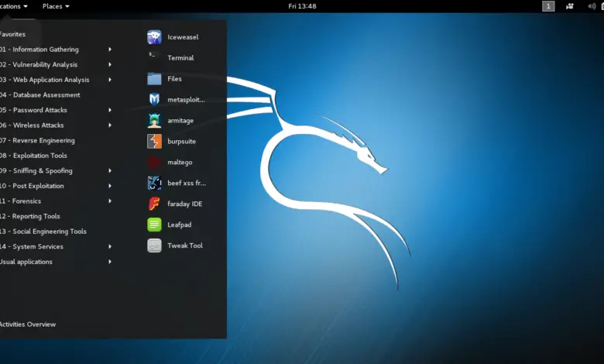
Task: Click the armitage label text
Action: (x=180, y=121)
